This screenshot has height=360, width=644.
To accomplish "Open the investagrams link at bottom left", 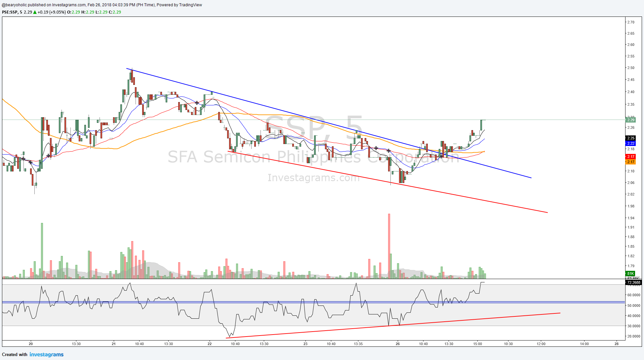I will [46, 354].
